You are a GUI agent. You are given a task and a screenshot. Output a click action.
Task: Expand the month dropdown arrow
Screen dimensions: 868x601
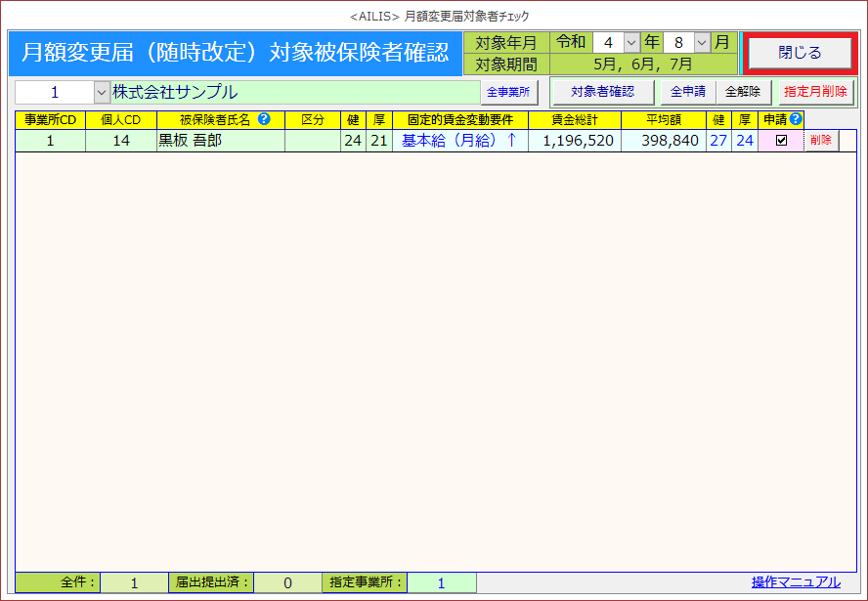pos(700,43)
